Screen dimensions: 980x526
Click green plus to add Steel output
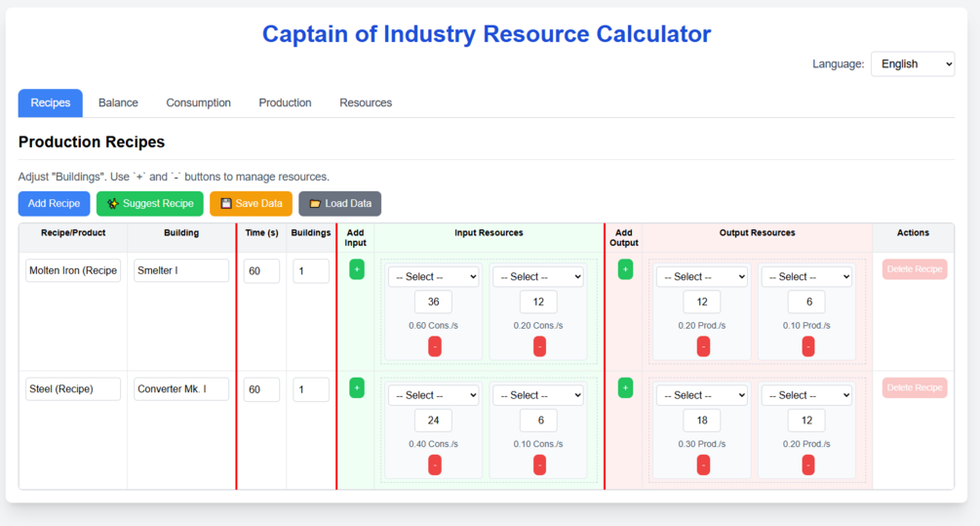(x=625, y=388)
